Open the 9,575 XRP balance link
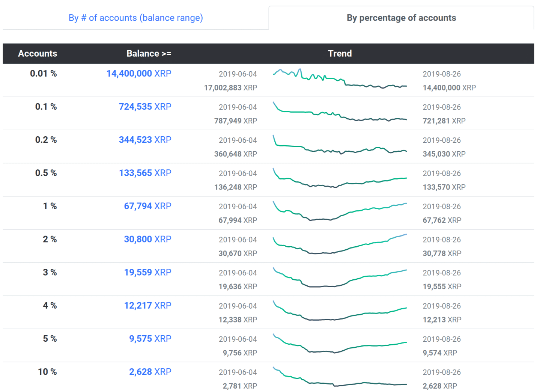The width and height of the screenshot is (537, 392). [x=150, y=339]
